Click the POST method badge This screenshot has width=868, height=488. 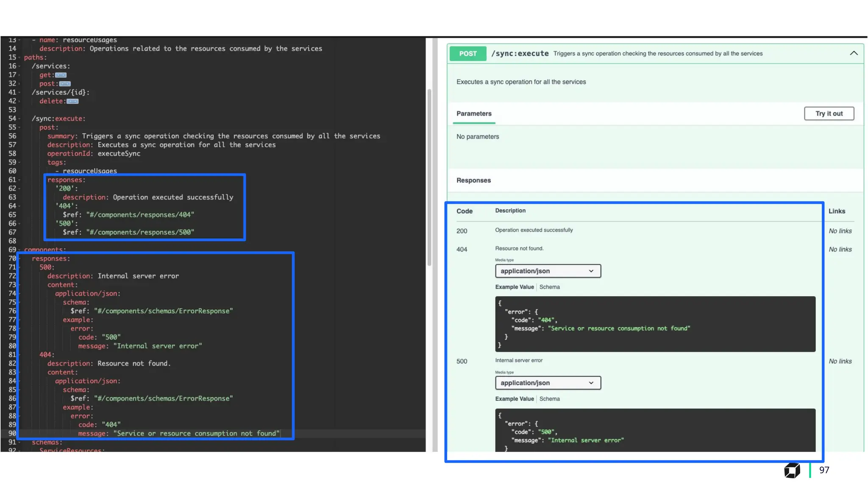click(467, 54)
